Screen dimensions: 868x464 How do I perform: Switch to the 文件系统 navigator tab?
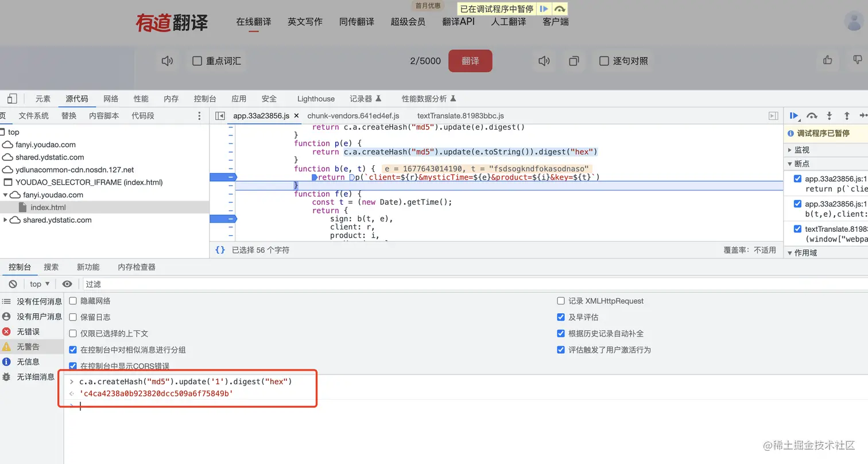(x=34, y=116)
